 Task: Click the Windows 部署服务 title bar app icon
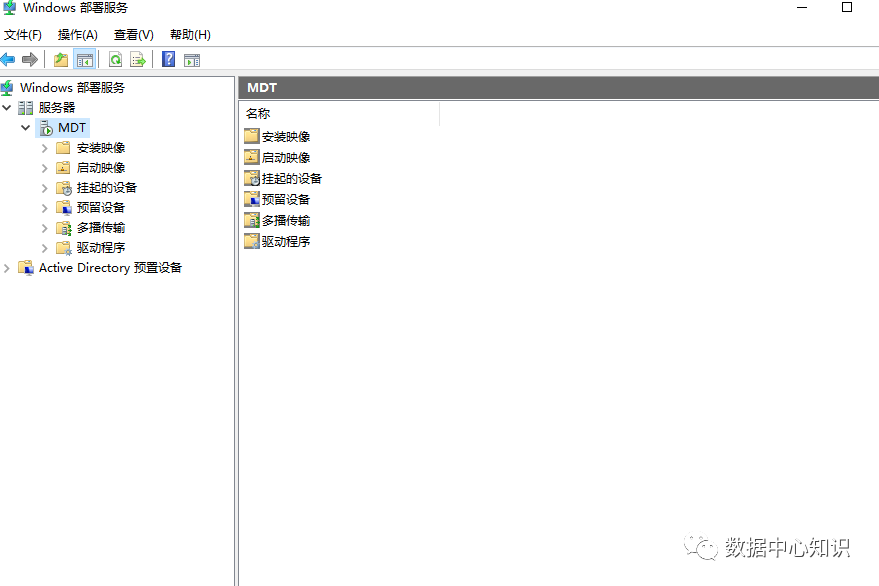[x=9, y=8]
